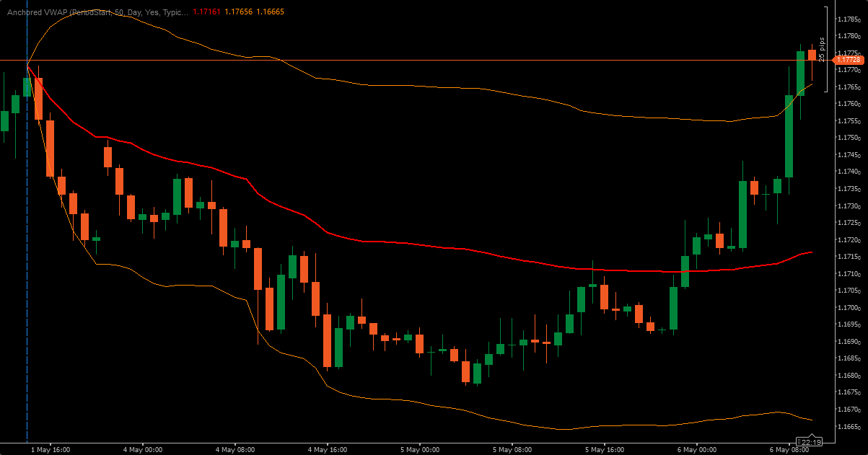The width and height of the screenshot is (868, 455).
Task: Click the 1.17500 price axis label
Action: pos(851,138)
